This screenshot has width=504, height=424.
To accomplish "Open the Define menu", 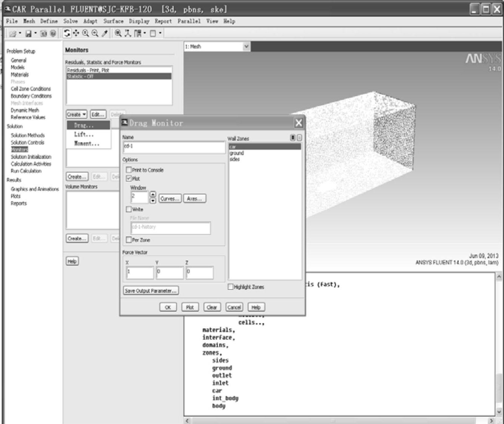I will 49,21.
